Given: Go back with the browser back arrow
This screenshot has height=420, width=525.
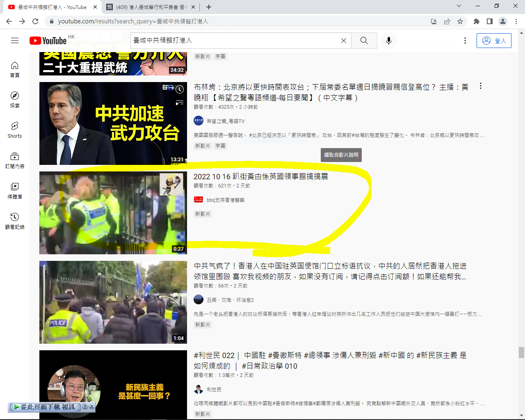Looking at the screenshot, I should (x=9, y=21).
